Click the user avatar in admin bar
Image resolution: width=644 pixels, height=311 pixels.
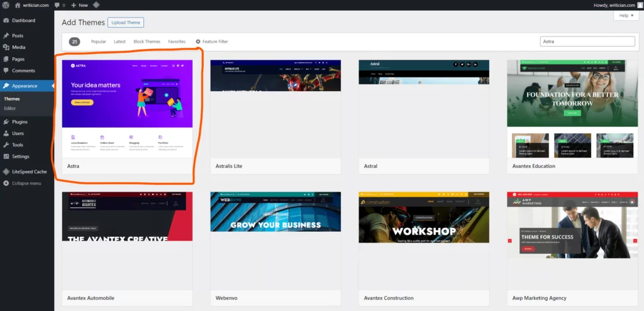[x=640, y=5]
